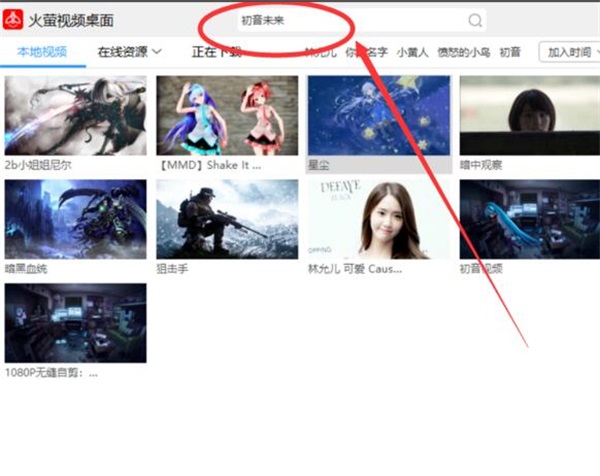Select the 初音 search tag
Viewport: 600px width, 476px height.
tap(510, 52)
